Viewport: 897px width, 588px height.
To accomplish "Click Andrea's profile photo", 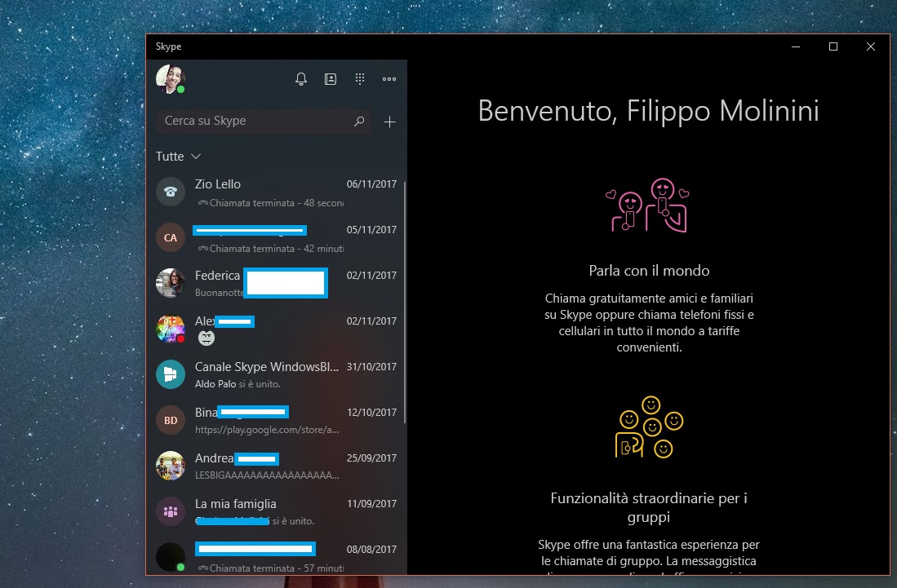I will tap(171, 466).
